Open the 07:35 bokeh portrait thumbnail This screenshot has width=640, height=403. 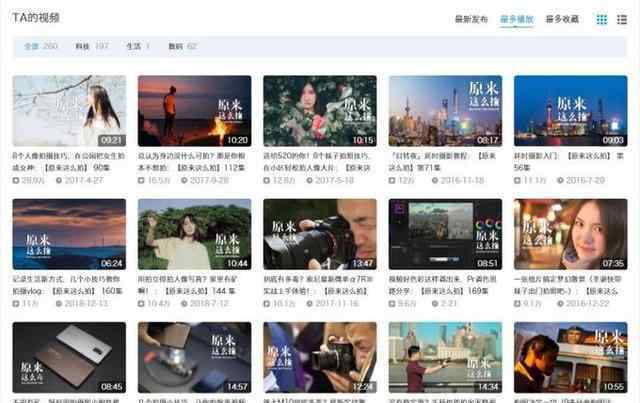click(x=571, y=234)
